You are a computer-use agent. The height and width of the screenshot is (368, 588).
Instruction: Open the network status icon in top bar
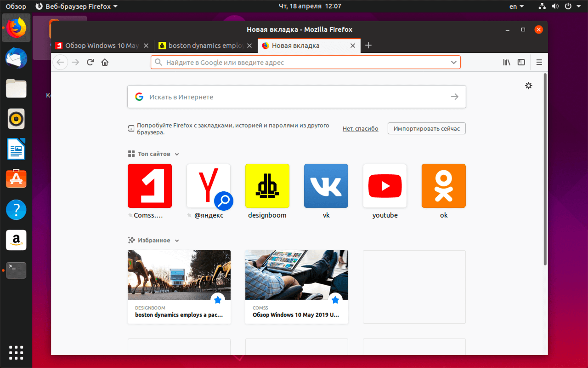pos(542,6)
